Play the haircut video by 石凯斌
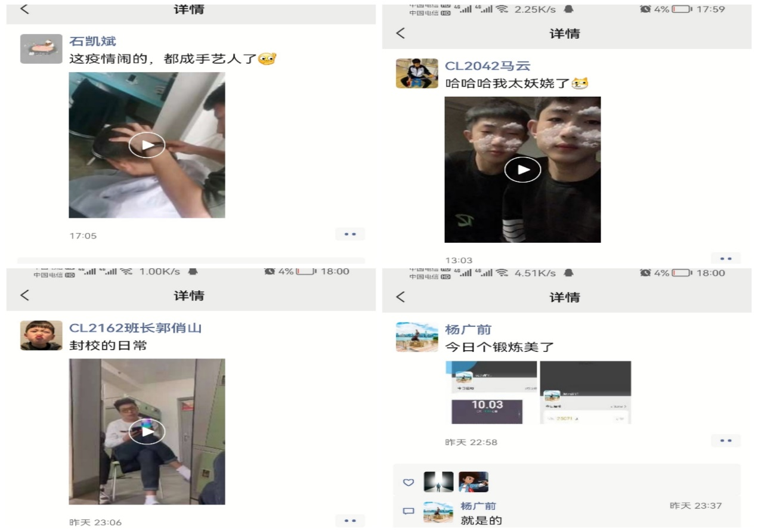The height and width of the screenshot is (532, 758). 147,145
